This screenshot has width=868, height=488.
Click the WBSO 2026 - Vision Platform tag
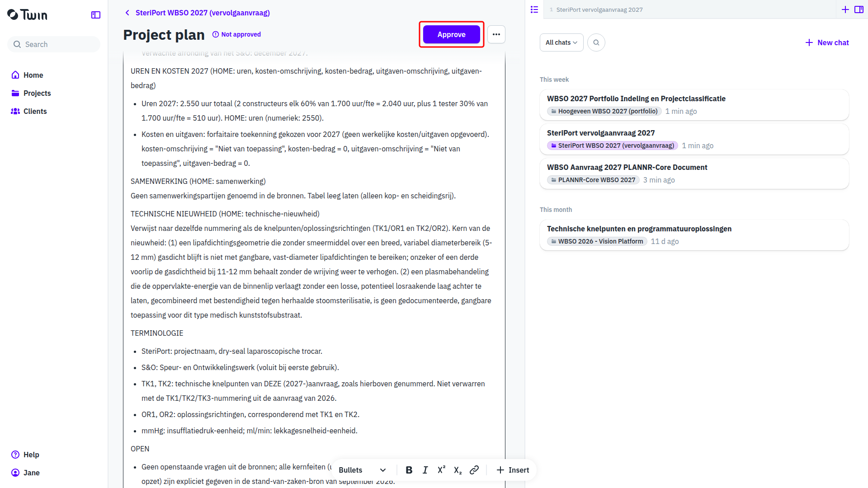click(x=597, y=241)
